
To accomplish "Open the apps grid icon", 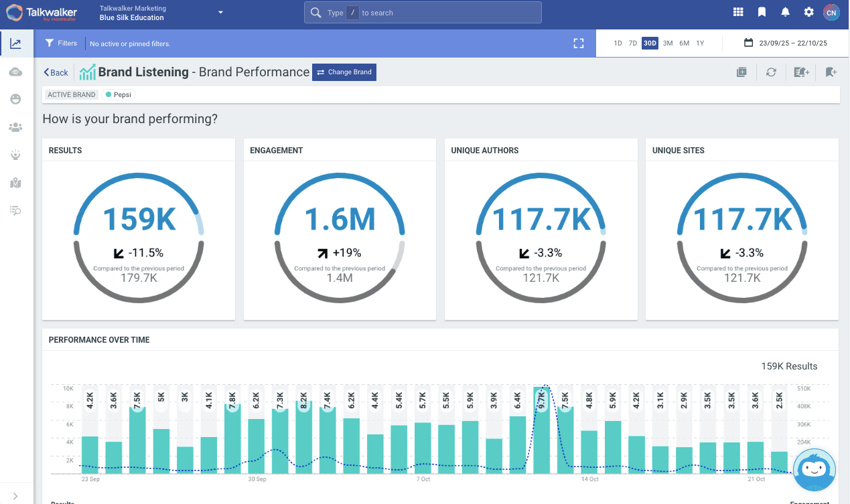I will point(738,12).
